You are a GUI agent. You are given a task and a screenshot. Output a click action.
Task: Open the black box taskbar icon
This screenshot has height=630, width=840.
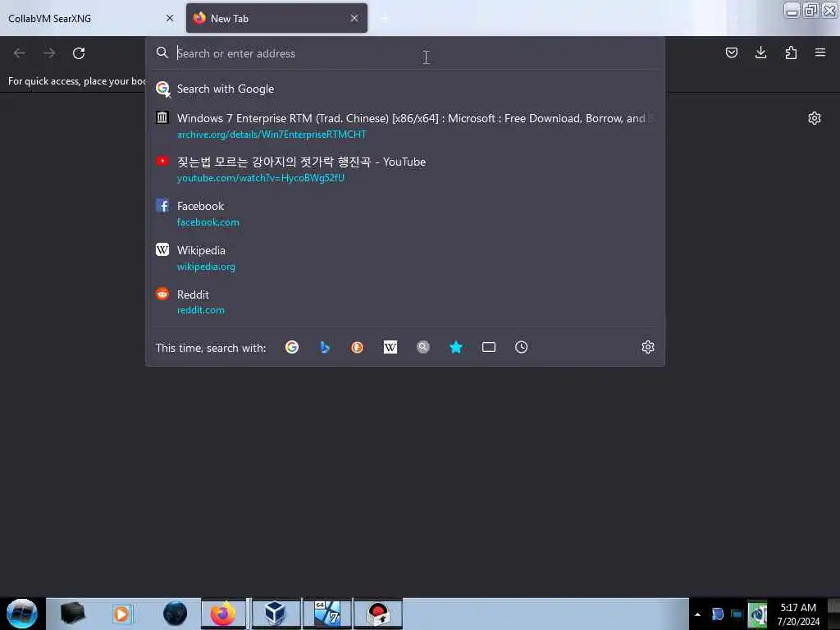click(x=72, y=614)
